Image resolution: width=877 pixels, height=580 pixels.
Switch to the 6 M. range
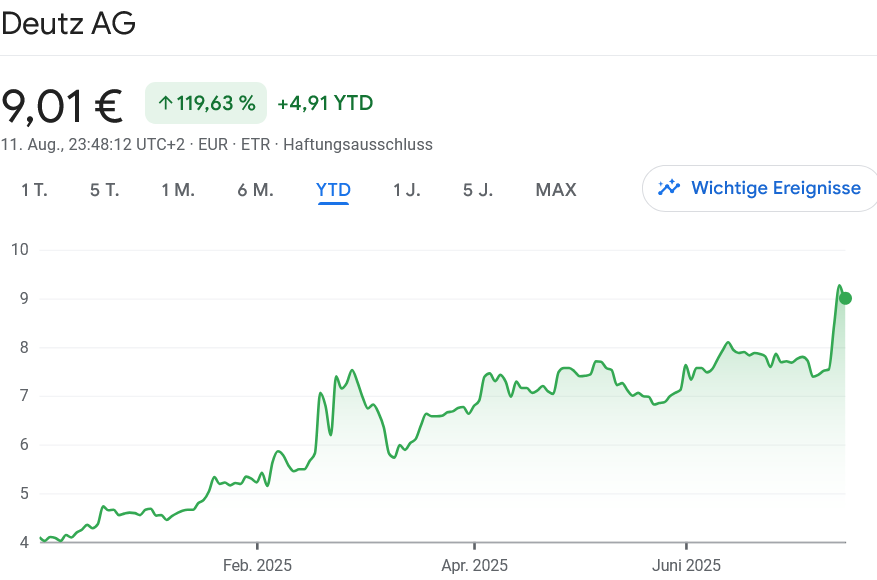pos(255,189)
